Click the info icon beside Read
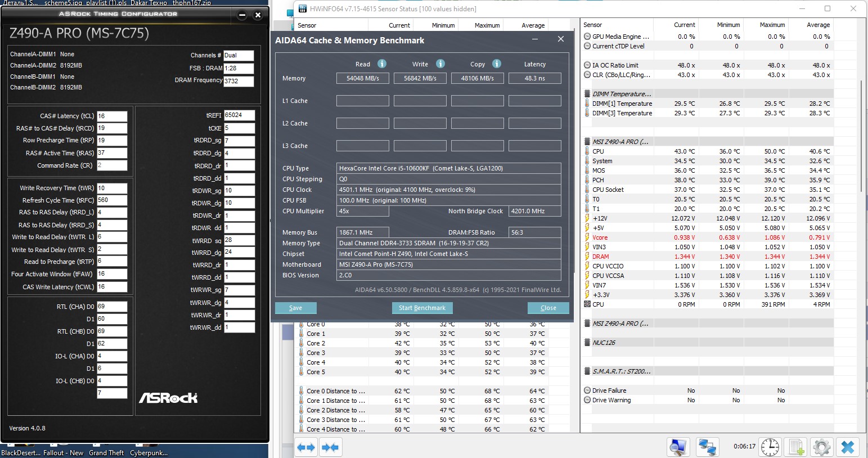868x458 pixels. click(381, 64)
